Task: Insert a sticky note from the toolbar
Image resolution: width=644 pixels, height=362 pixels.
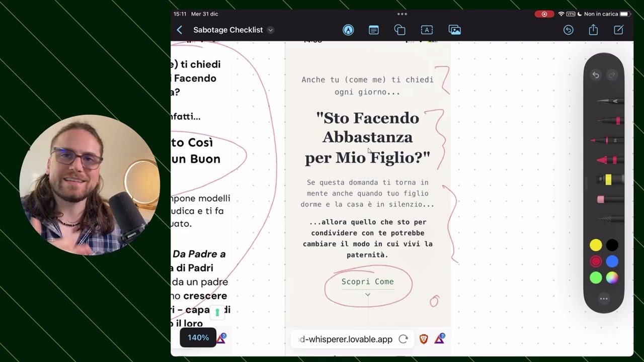Action: (374, 30)
